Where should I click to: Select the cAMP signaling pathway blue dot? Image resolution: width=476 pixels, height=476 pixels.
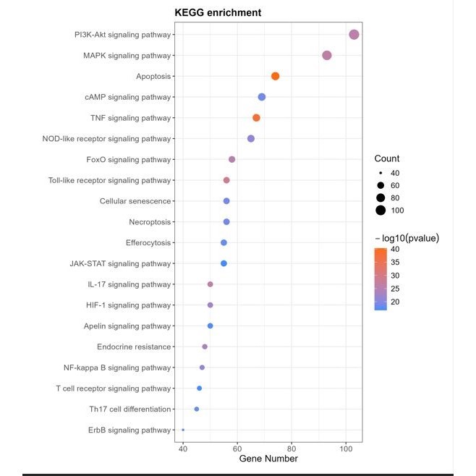[x=262, y=97]
